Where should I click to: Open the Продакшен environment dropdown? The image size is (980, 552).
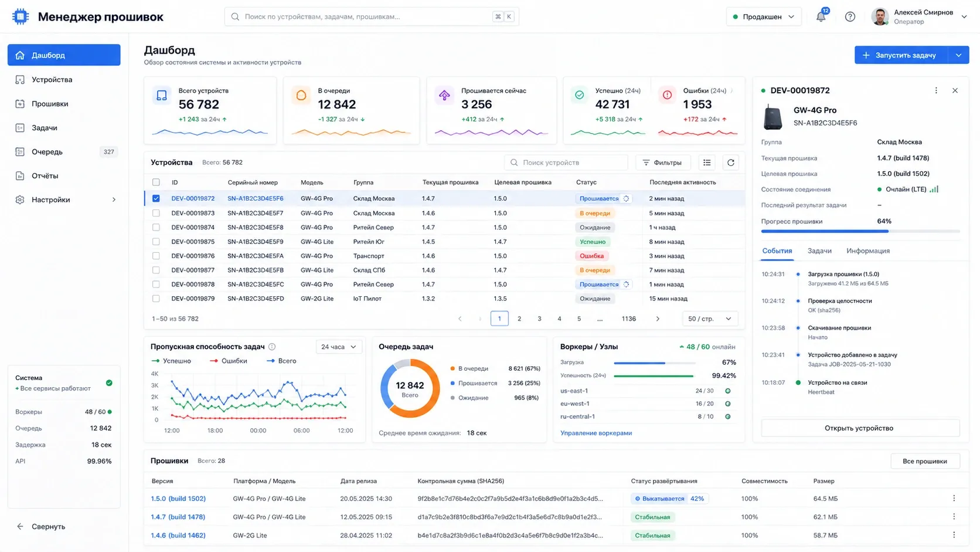pos(764,16)
